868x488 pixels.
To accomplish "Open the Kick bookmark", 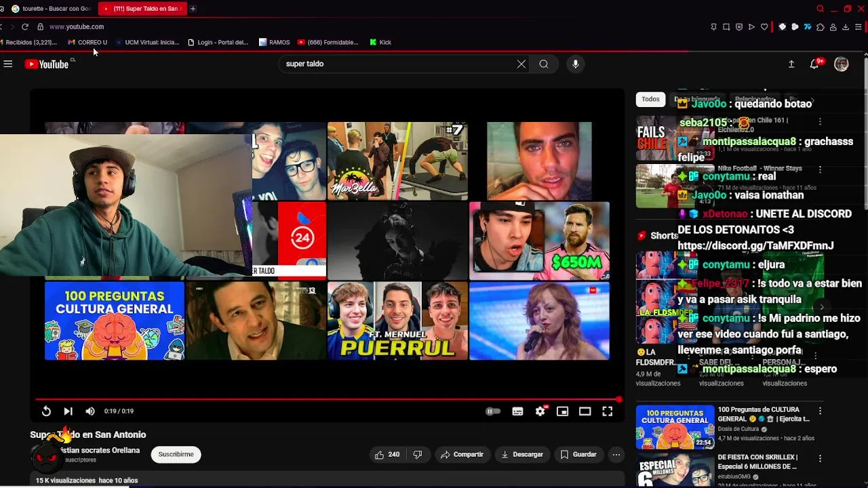I will click(380, 42).
